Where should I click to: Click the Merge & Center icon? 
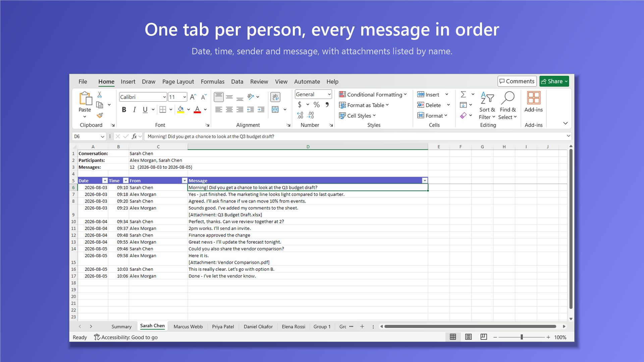275,110
